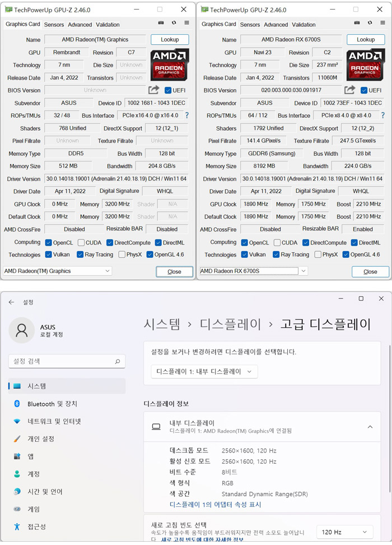The image size is (392, 545).
Task: Open the 디스플레이 1: 내부 디스플레이 dropdown
Action: (x=204, y=372)
